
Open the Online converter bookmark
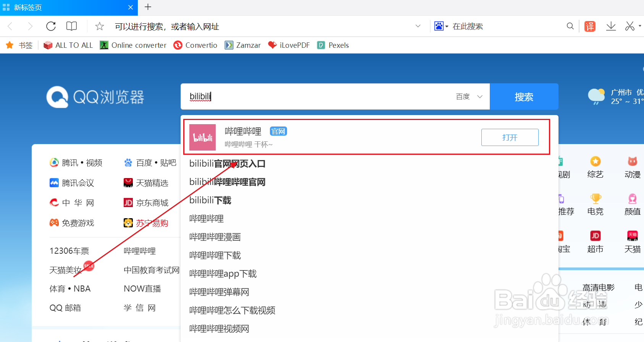tap(133, 45)
